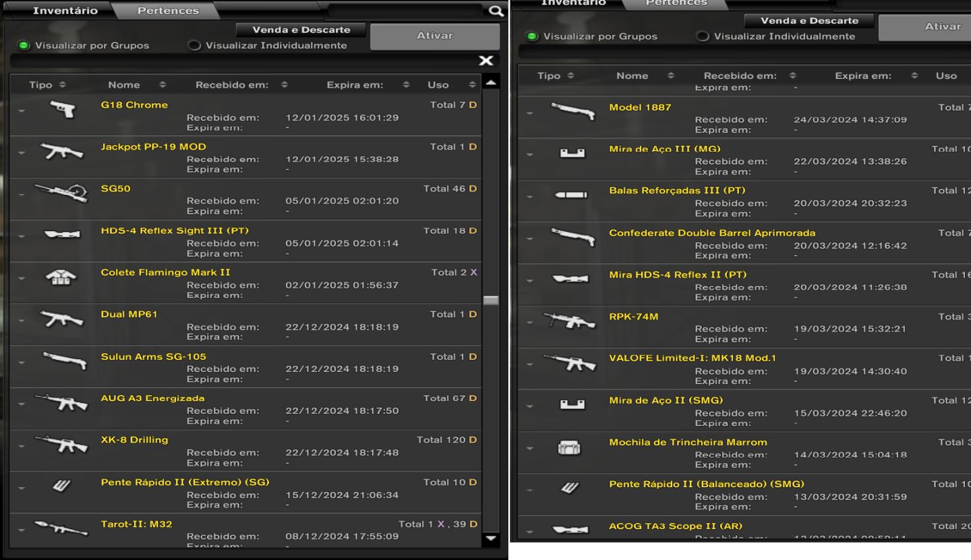Expand the Mochila de Trincheira Marrom row
This screenshot has width=971, height=560.
(x=530, y=447)
